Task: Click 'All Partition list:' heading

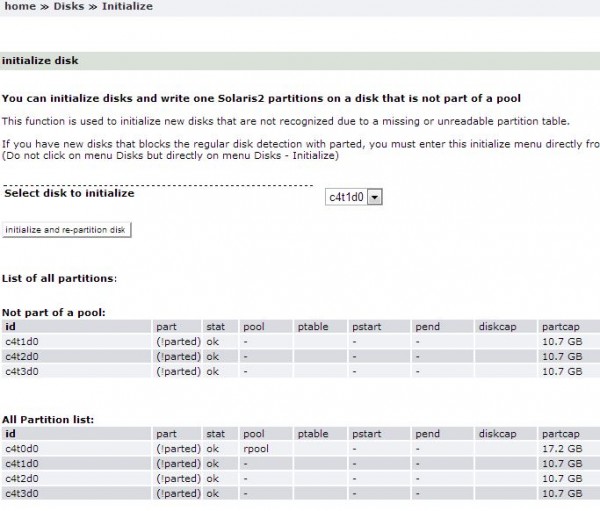Action: pos(48,420)
